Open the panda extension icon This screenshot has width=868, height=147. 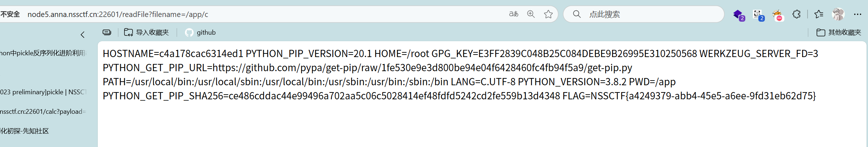pyautogui.click(x=758, y=15)
